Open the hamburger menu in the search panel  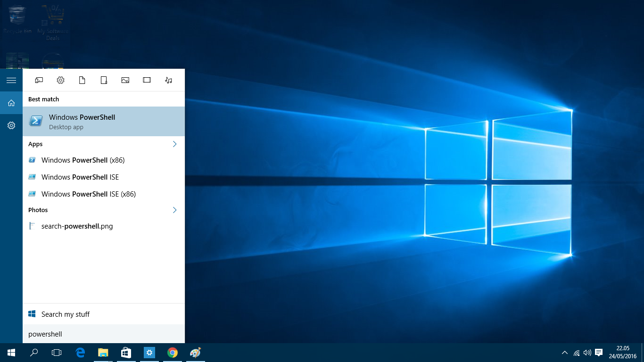tap(11, 80)
